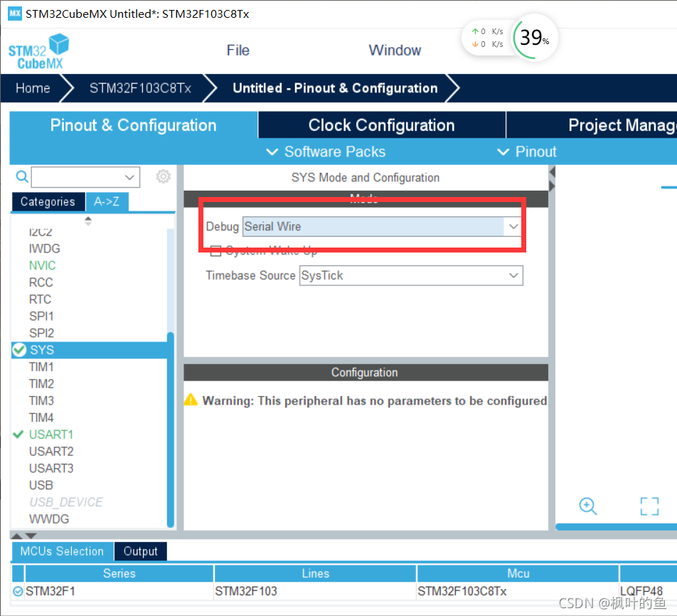
Task: Select TIM3 in peripheral list
Action: (x=41, y=400)
